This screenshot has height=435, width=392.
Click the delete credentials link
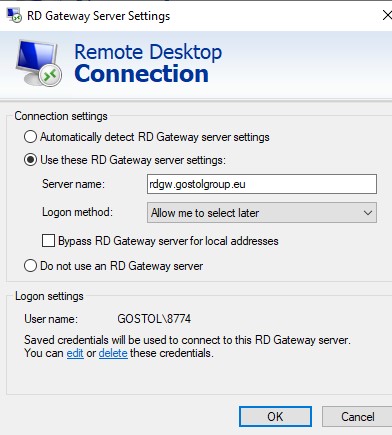pos(113,353)
